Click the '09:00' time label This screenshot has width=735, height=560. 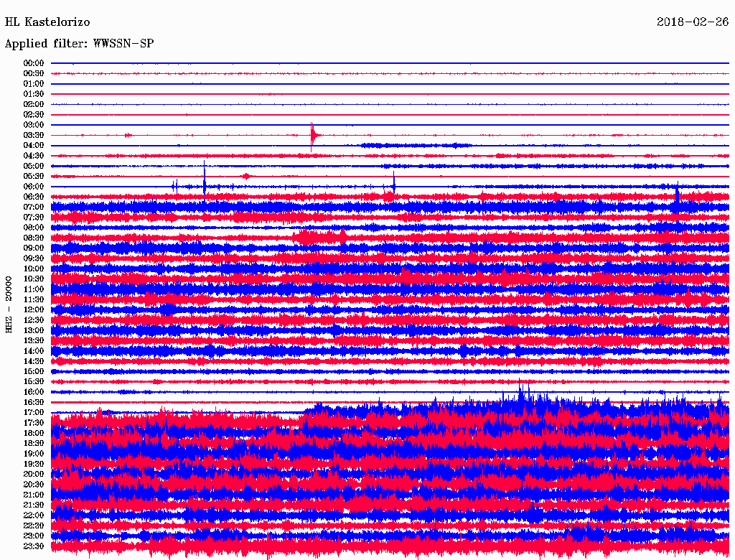pyautogui.click(x=33, y=248)
